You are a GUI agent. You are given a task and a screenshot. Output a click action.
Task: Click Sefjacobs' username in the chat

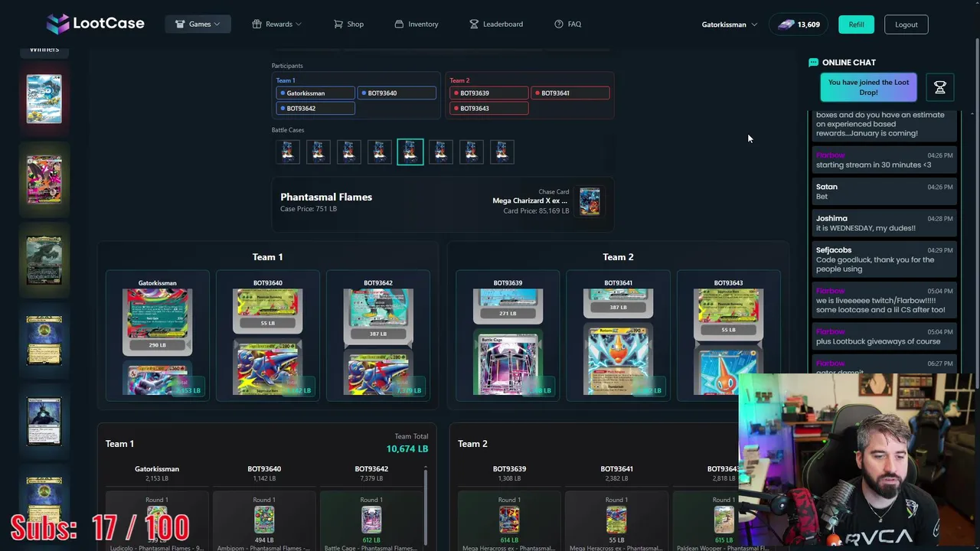coord(834,250)
